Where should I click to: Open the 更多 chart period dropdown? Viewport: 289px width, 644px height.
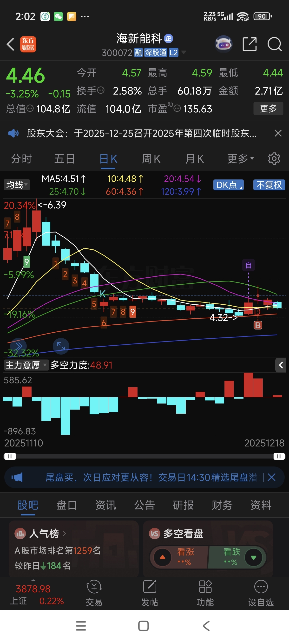point(241,158)
